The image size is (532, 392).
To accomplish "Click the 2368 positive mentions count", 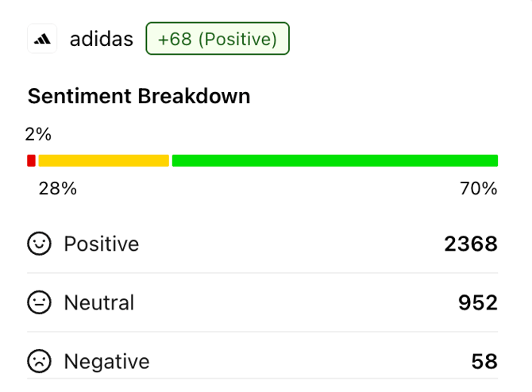I will (471, 244).
